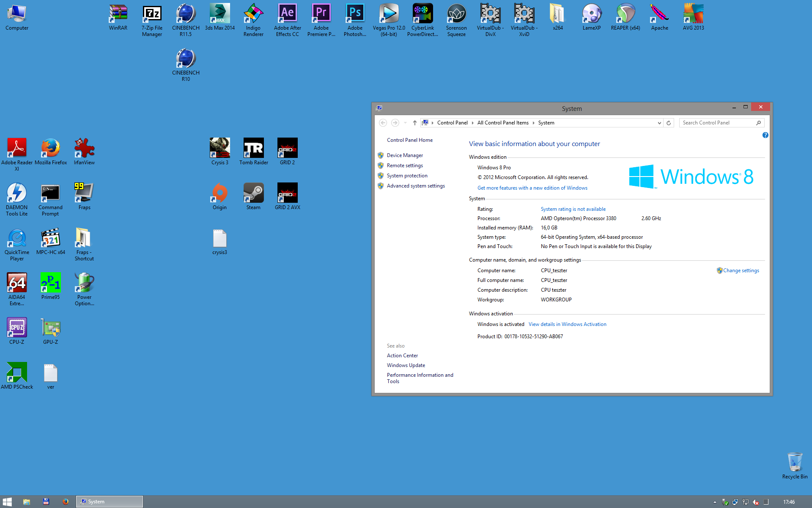Select DAEMON Tools Lite icon
812x508 pixels.
pyautogui.click(x=16, y=199)
